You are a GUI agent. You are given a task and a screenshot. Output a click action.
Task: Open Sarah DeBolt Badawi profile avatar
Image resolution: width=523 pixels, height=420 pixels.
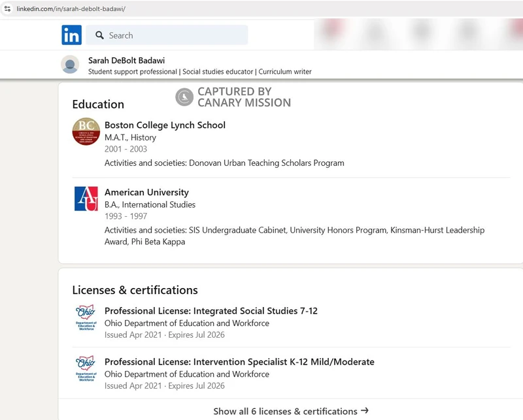pos(70,64)
